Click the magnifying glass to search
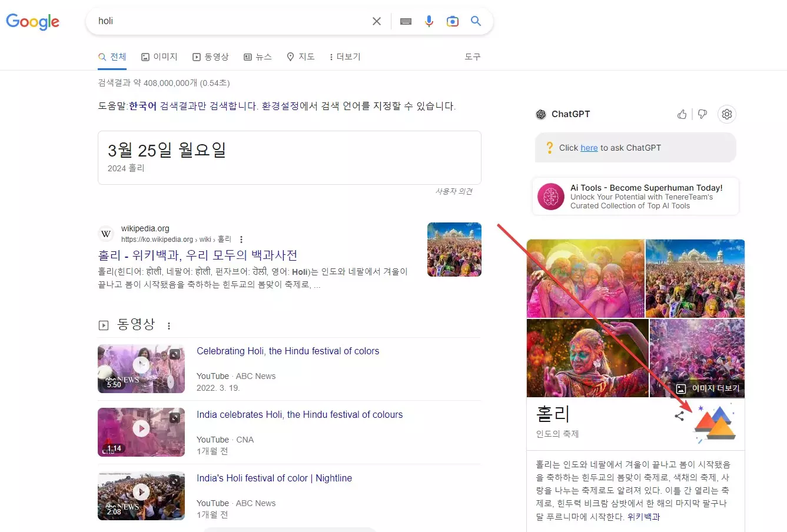Viewport: 787px width, 532px height. (476, 21)
